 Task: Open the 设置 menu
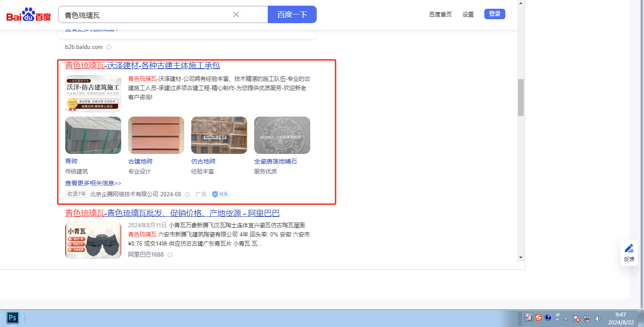pyautogui.click(x=468, y=14)
